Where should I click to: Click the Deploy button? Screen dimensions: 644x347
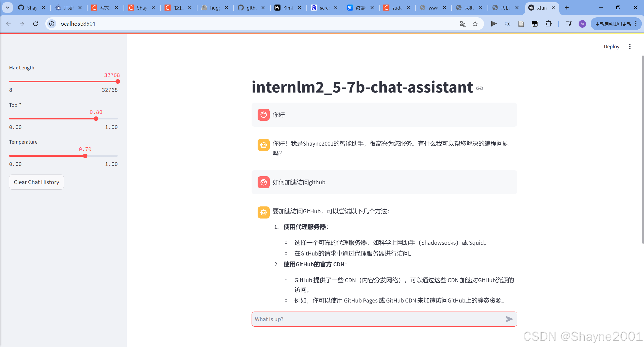pyautogui.click(x=612, y=47)
